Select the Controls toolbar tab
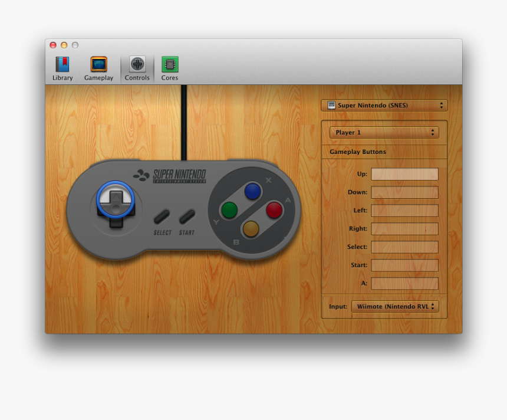 point(137,68)
